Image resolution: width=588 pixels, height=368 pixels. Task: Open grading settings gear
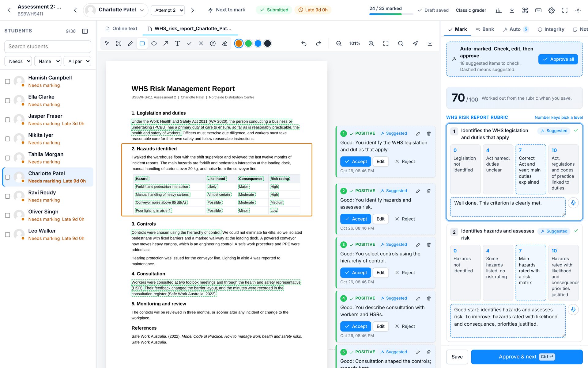[x=552, y=10]
